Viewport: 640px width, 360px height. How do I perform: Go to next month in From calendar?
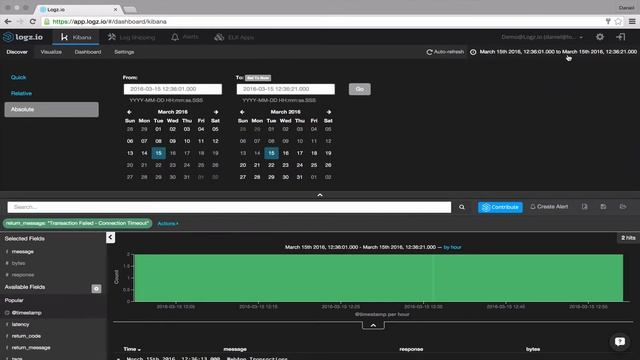pos(216,112)
